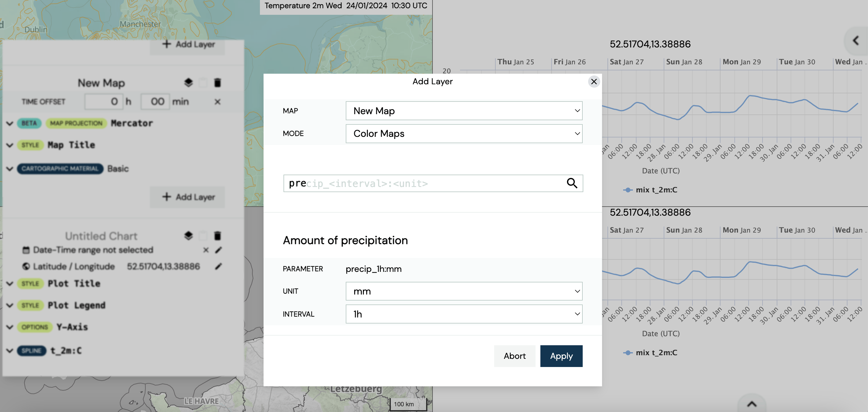Click the precip_<interval>:<unit> input field
The width and height of the screenshot is (868, 412).
click(433, 183)
